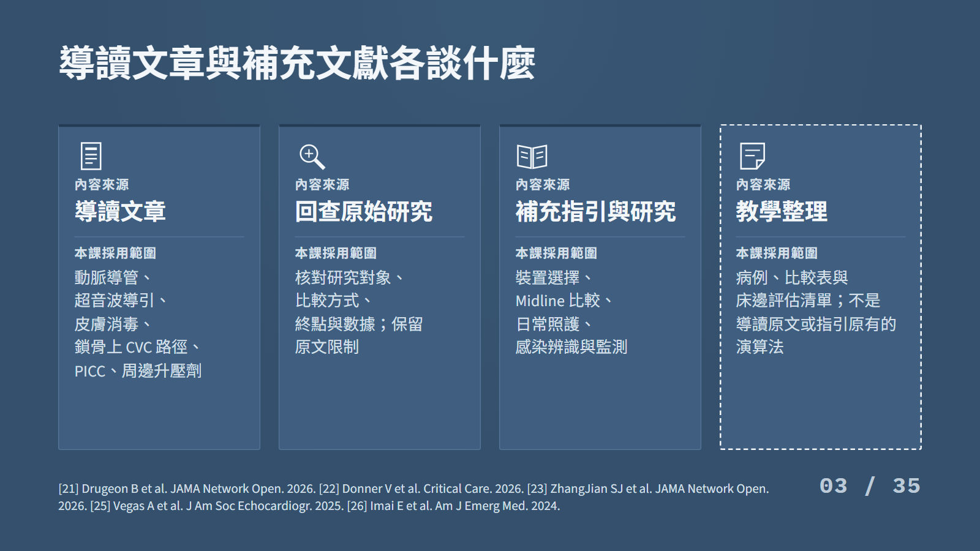Click 本課採用範圍 under 補充指引與研究

click(556, 253)
